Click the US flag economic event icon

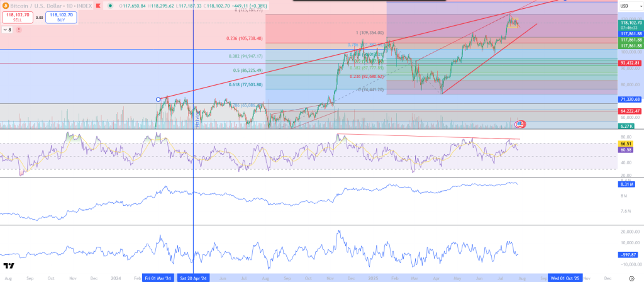(519, 123)
